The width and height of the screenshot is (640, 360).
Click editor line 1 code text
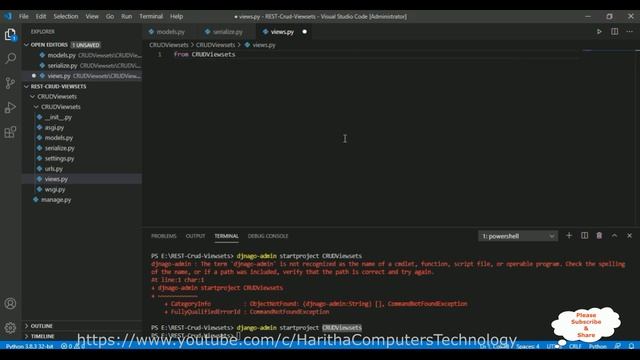[204, 54]
